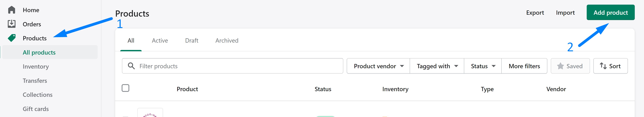Screen dimensions: 644x117
Task: Focus the Filter products search field
Action: 232,66
